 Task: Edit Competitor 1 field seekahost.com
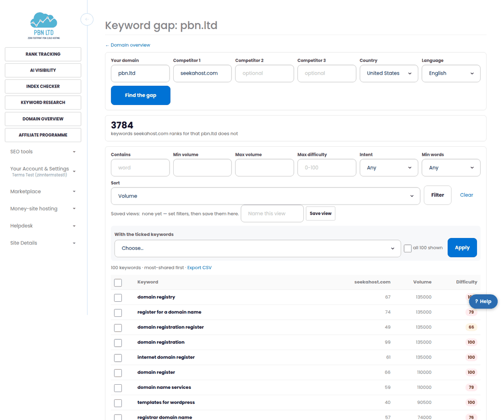tap(202, 73)
